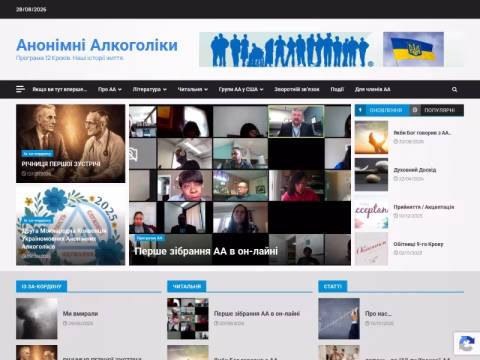The image size is (480, 360).
Task: Expand the 'Групи АА у США' dropdown
Action: coord(241,89)
